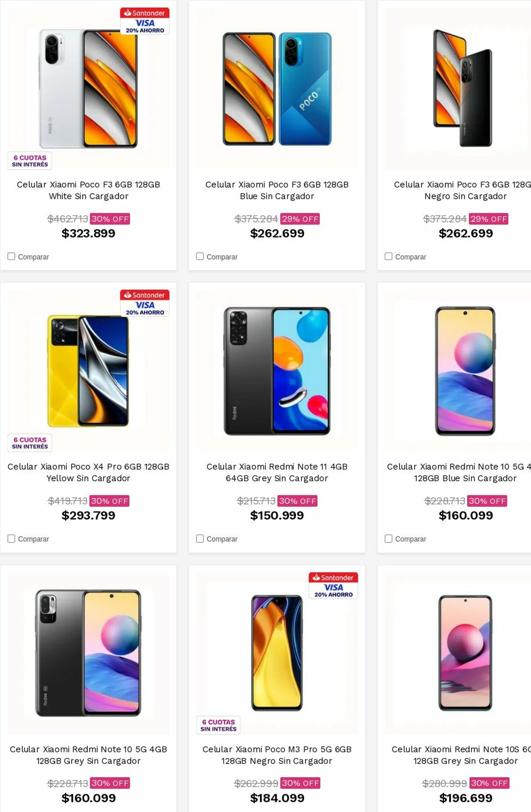This screenshot has width=531, height=812.
Task: Click 30% OFF tag on Poco F3 White
Action: pyautogui.click(x=110, y=219)
